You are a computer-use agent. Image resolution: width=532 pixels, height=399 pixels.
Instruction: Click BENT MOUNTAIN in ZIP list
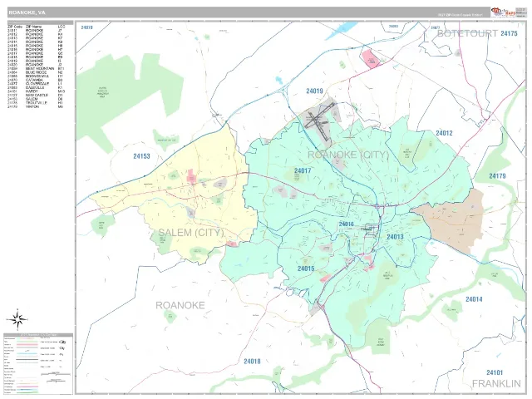click(40, 68)
